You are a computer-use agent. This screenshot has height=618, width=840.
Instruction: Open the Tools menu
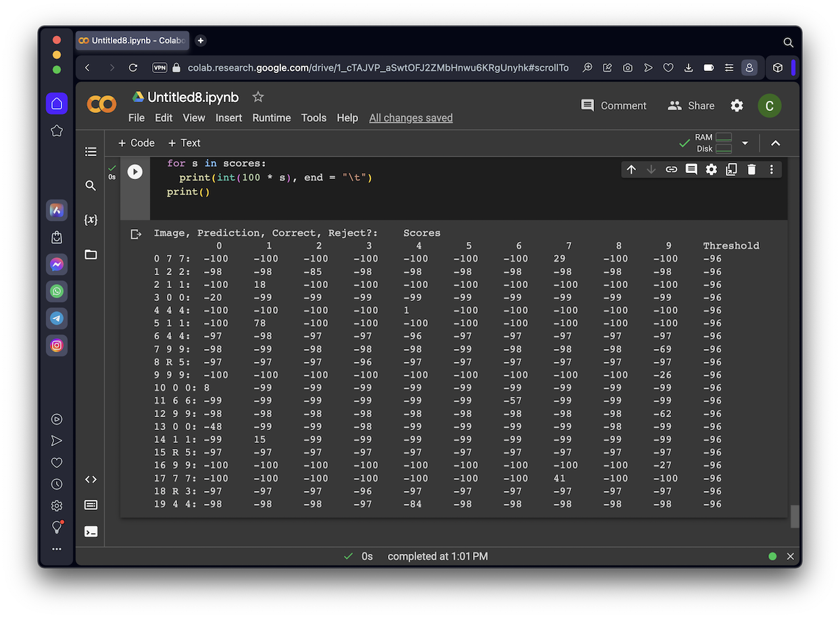tap(314, 118)
